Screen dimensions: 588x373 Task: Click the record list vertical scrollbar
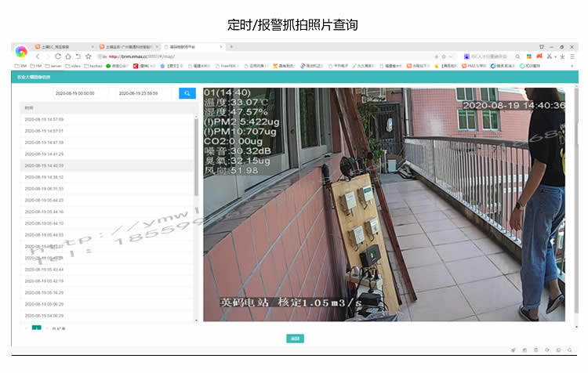point(196,157)
